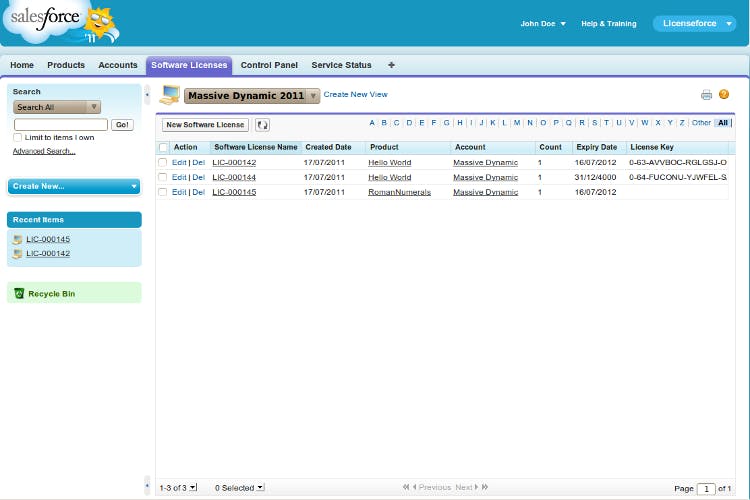Click the icon beside recent item LIC-000142

coord(18,254)
